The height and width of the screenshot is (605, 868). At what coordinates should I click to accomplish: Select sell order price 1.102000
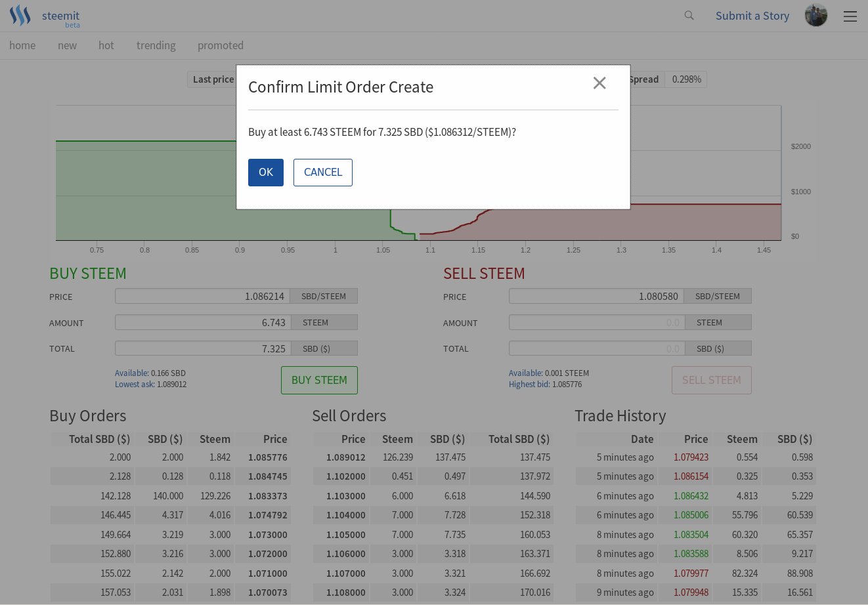[346, 476]
